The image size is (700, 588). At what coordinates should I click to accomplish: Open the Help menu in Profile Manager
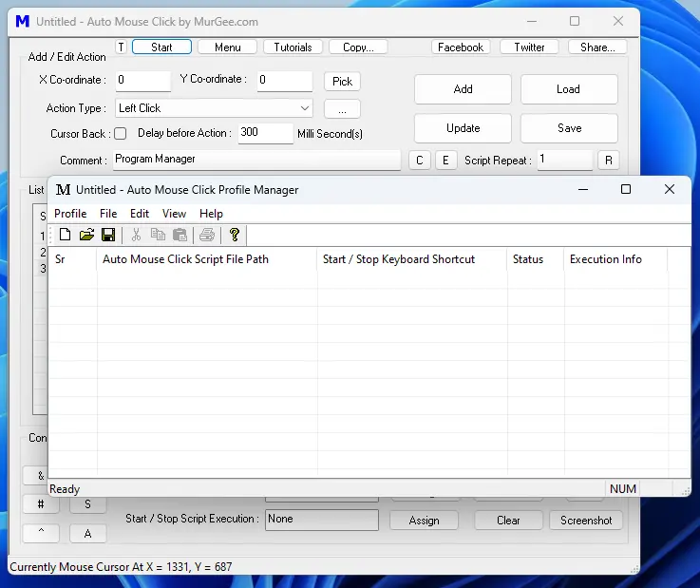[x=211, y=214]
